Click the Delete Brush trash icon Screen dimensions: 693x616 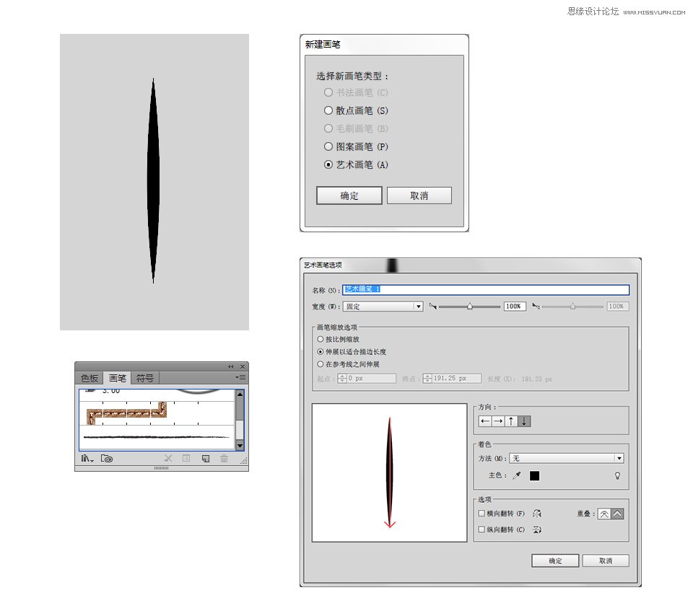click(x=224, y=459)
